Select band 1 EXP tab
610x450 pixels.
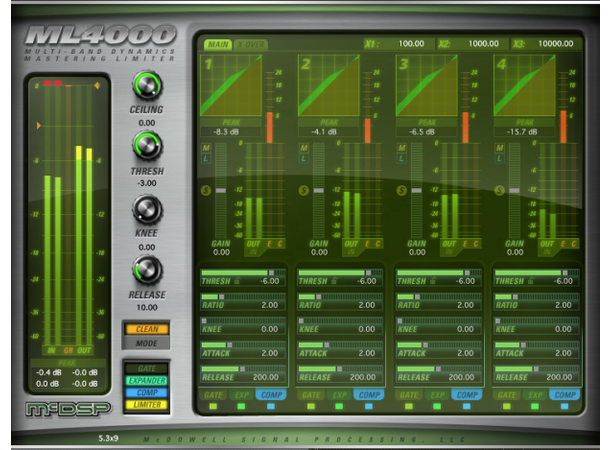[242, 395]
